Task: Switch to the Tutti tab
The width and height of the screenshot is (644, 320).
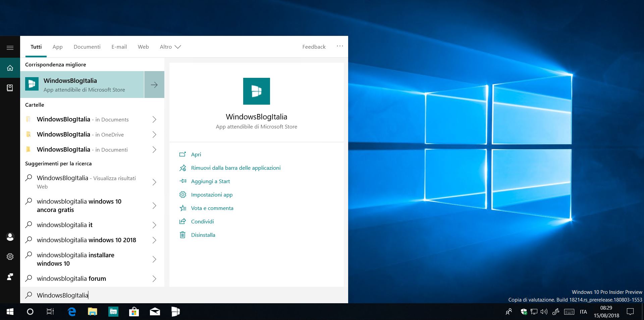Action: pos(36,47)
